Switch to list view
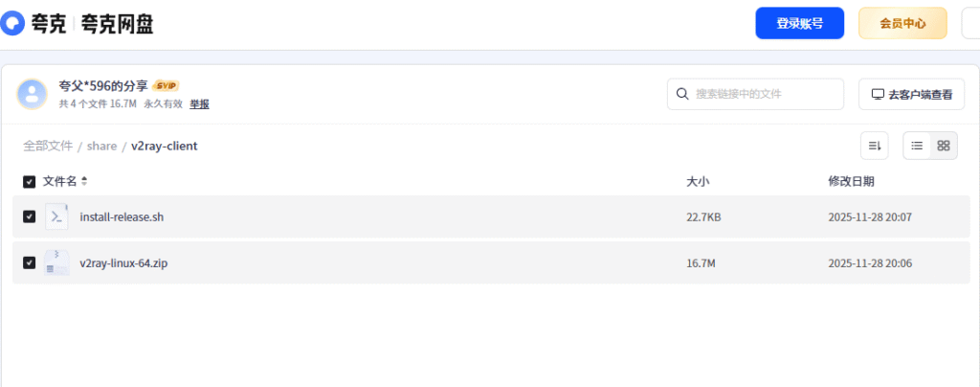This screenshot has height=387, width=980. click(917, 146)
